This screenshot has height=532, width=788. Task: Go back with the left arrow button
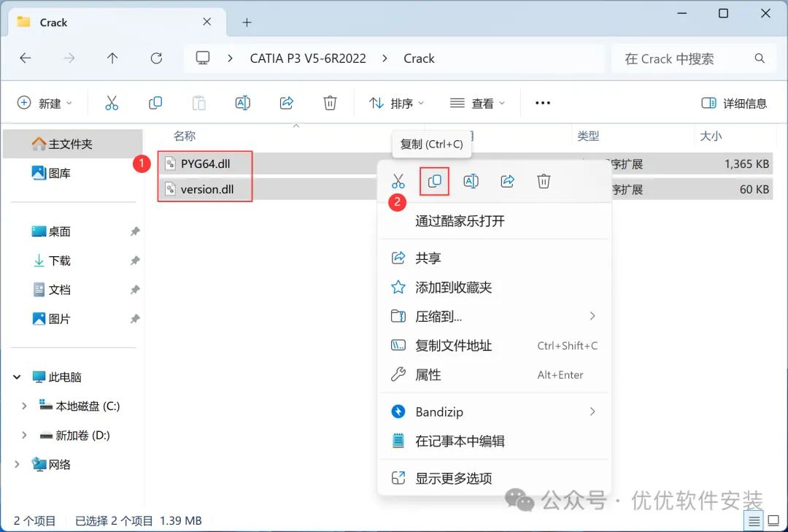tap(25, 58)
